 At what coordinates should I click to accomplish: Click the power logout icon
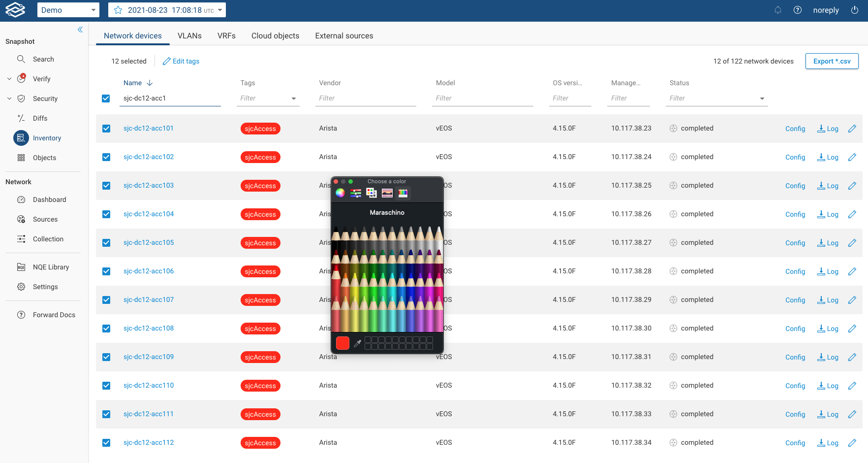855,10
